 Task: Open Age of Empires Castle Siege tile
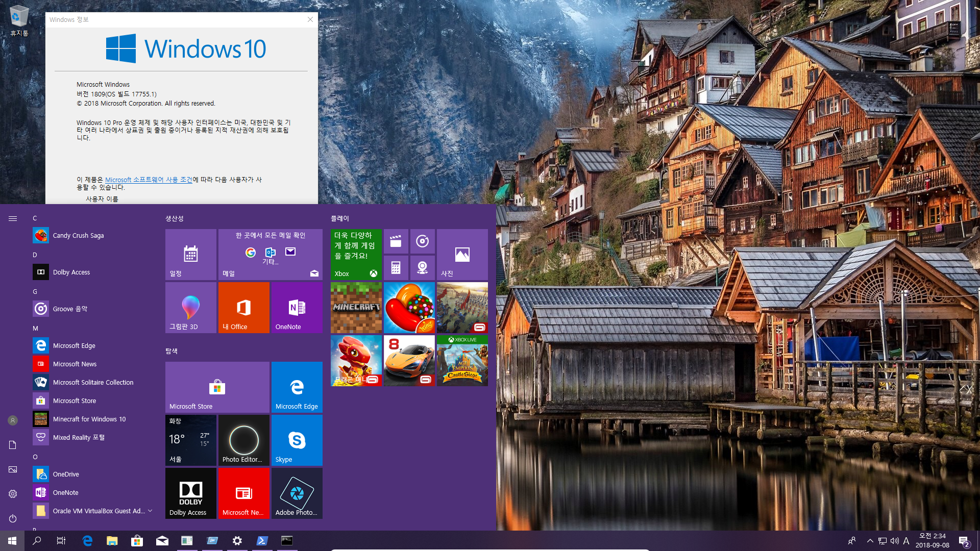pos(462,361)
